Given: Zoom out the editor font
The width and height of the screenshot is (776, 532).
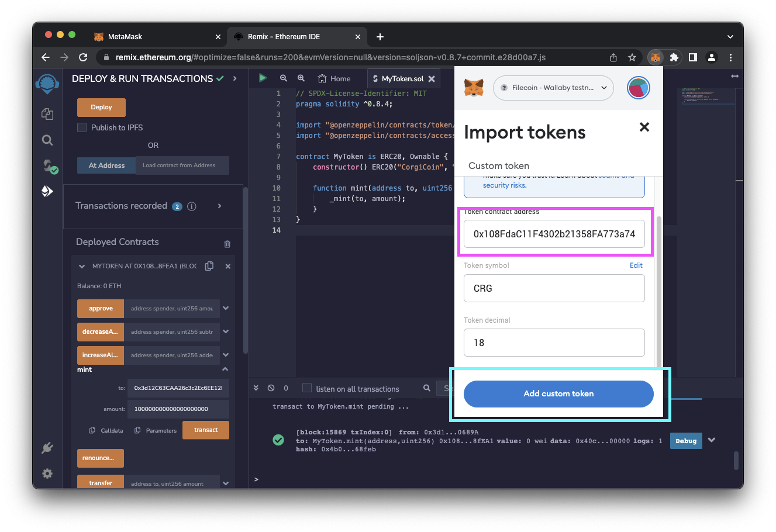Looking at the screenshot, I should click(284, 78).
